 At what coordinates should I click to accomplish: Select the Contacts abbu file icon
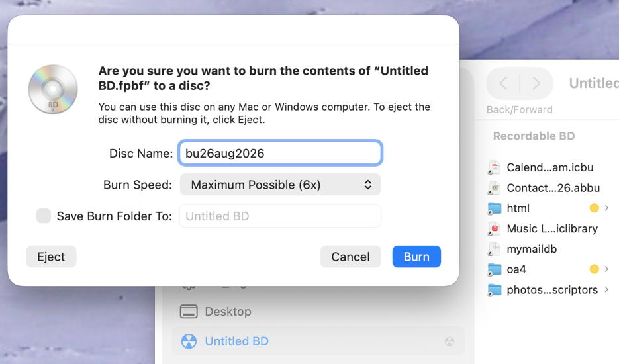click(495, 188)
